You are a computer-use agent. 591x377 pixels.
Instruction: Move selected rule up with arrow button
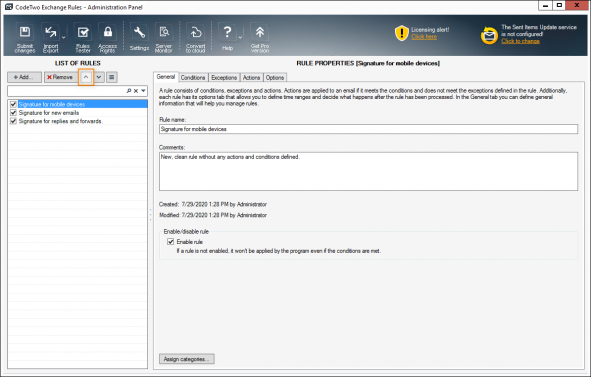[x=86, y=77]
